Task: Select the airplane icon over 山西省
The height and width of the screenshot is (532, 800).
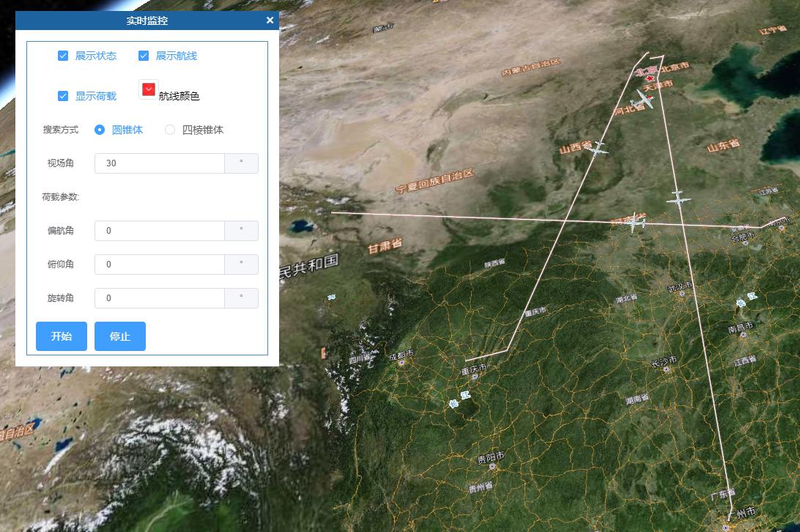Action: 597,149
